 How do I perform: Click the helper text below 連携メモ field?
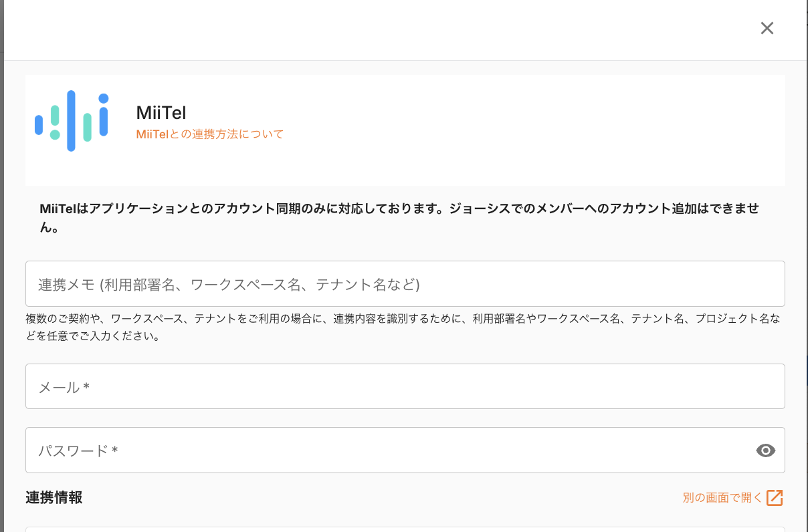(x=403, y=327)
